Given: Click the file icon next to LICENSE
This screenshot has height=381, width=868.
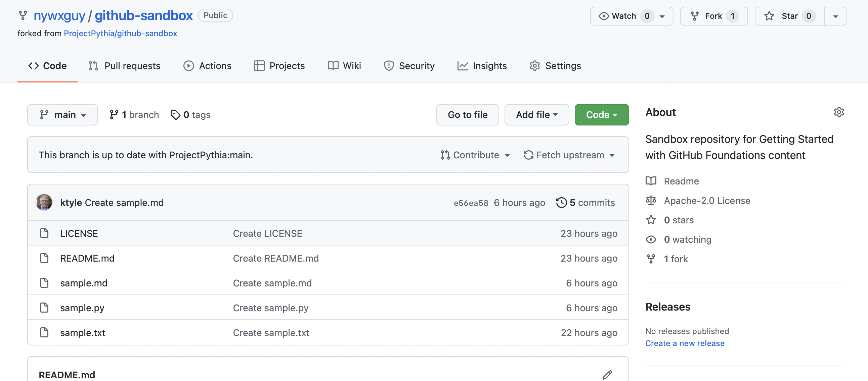Looking at the screenshot, I should (44, 233).
